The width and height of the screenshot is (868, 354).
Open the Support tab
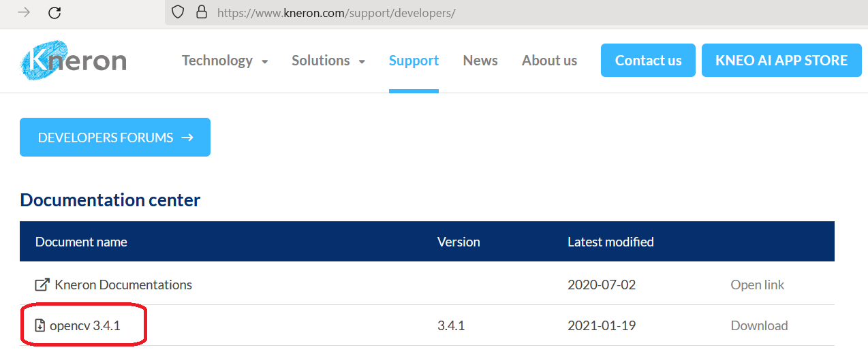(x=414, y=61)
